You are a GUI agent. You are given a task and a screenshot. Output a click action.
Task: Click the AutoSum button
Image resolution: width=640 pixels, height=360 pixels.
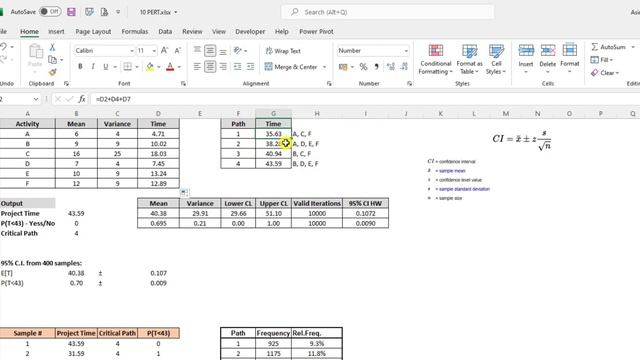[x=608, y=47]
